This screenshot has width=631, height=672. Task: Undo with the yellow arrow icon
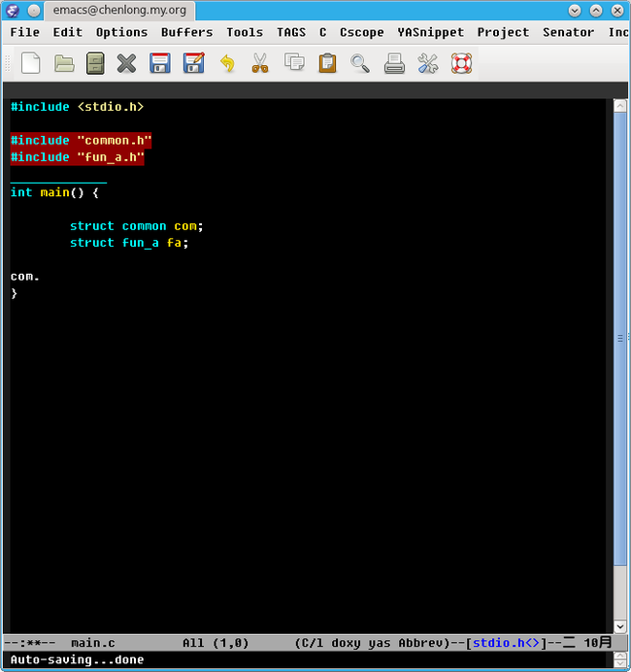(x=227, y=63)
